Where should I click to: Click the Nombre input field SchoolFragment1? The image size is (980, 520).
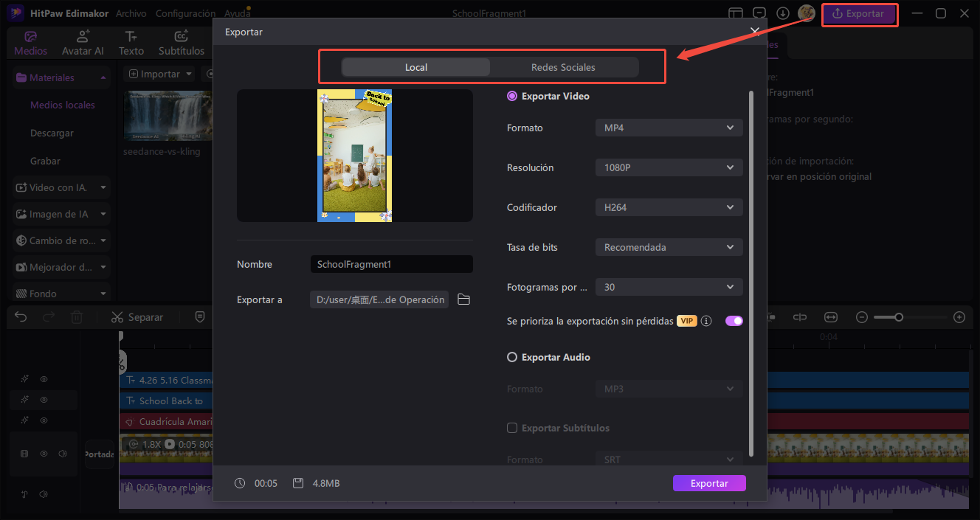pos(391,263)
